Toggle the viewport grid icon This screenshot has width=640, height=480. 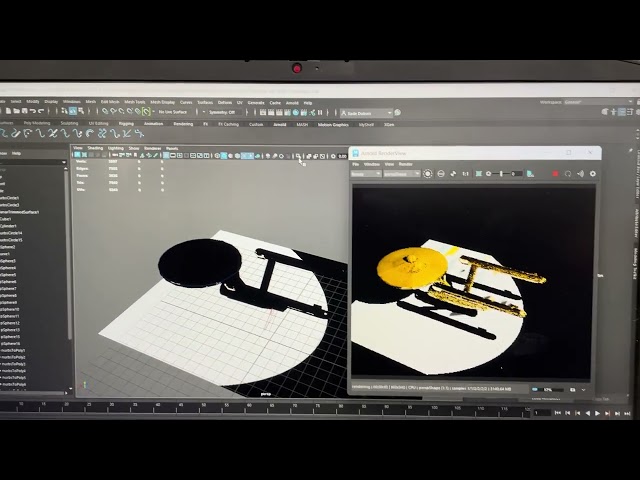(166, 156)
